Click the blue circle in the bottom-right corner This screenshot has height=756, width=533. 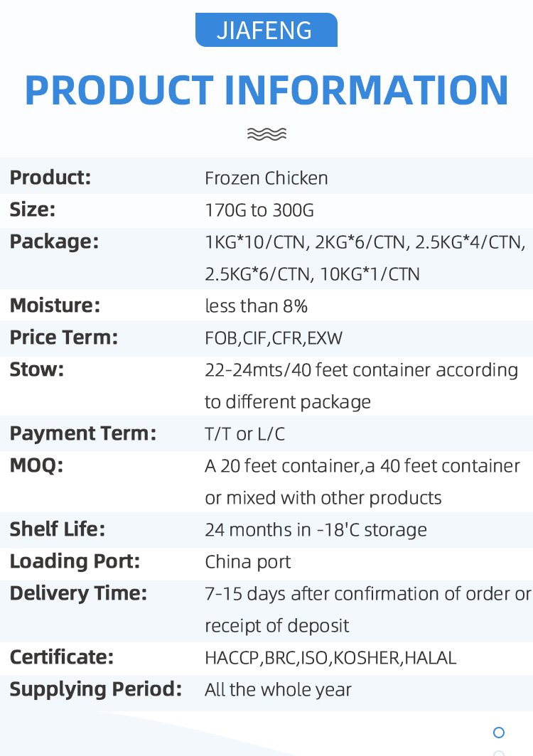pyautogui.click(x=499, y=733)
